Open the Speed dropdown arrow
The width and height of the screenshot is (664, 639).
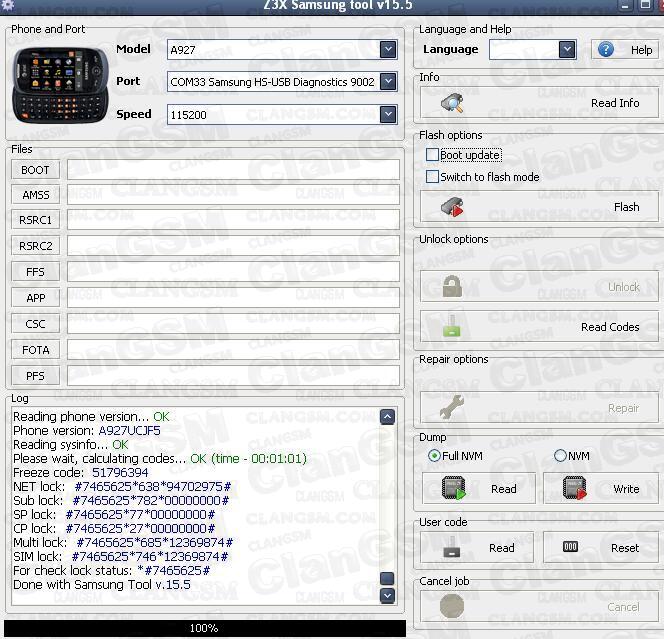(x=388, y=114)
